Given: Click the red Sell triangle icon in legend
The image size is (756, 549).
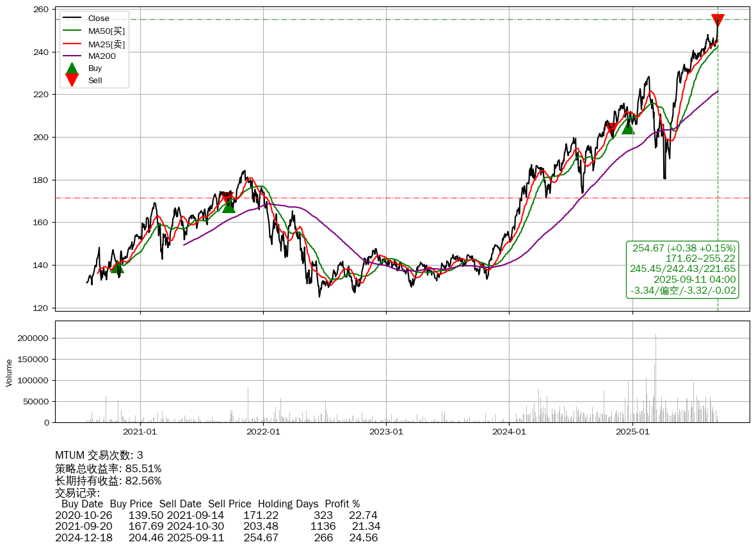Looking at the screenshot, I should (x=72, y=81).
